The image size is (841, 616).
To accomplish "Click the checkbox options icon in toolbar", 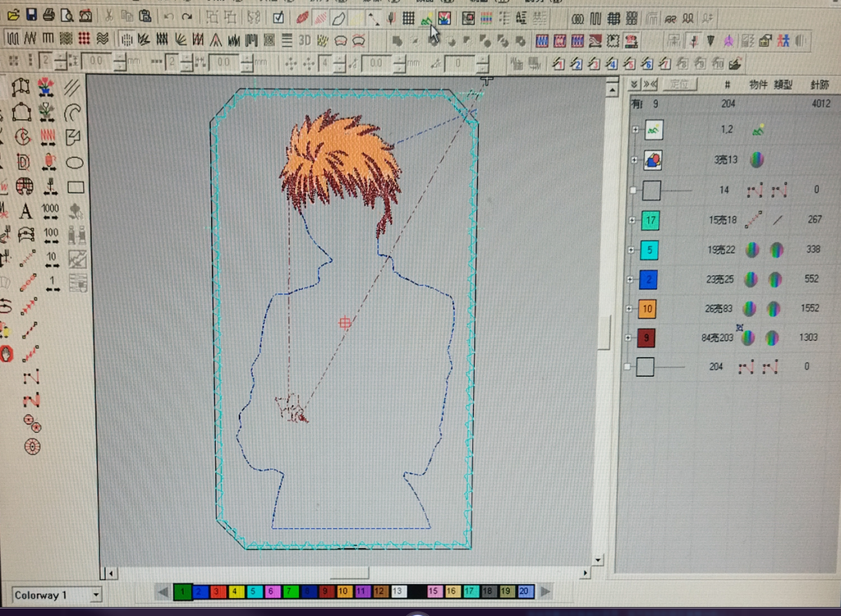I will (278, 18).
